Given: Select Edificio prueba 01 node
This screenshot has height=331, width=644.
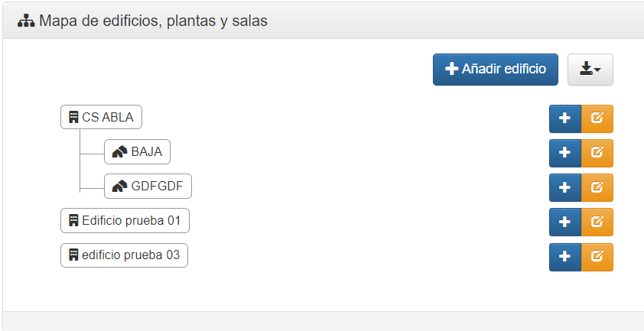Looking at the screenshot, I should (x=125, y=220).
